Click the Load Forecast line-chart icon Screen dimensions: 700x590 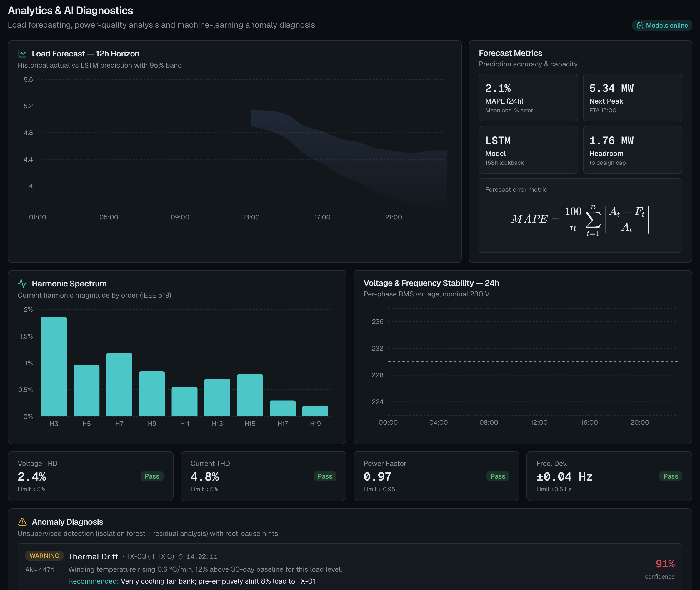point(22,54)
